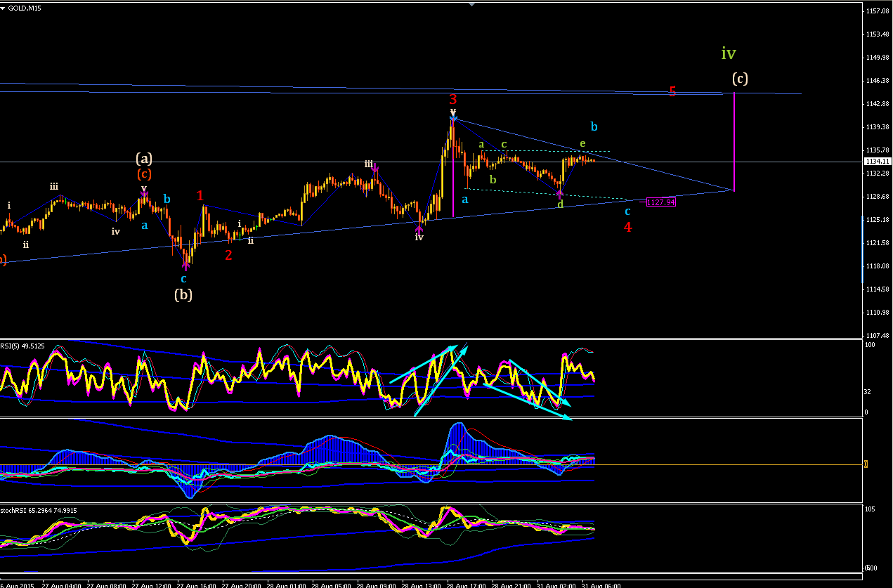This screenshot has height=588, width=893.
Task: Select the red 5 wave label
Action: click(x=672, y=91)
